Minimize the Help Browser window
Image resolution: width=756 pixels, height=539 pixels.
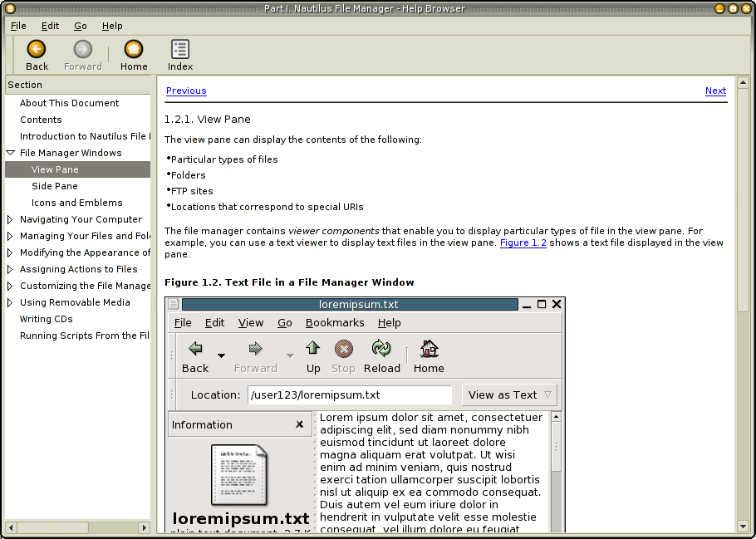click(719, 8)
